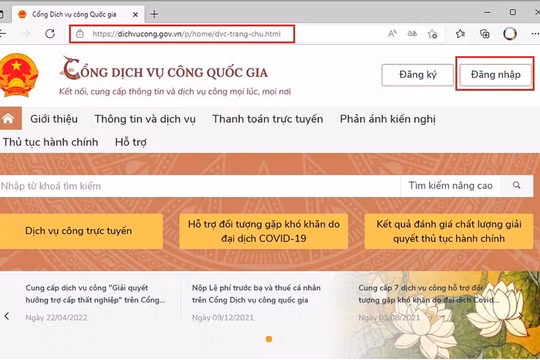The image size is (540, 360).
Task: Open the Read aloud icon
Action: [392, 33]
